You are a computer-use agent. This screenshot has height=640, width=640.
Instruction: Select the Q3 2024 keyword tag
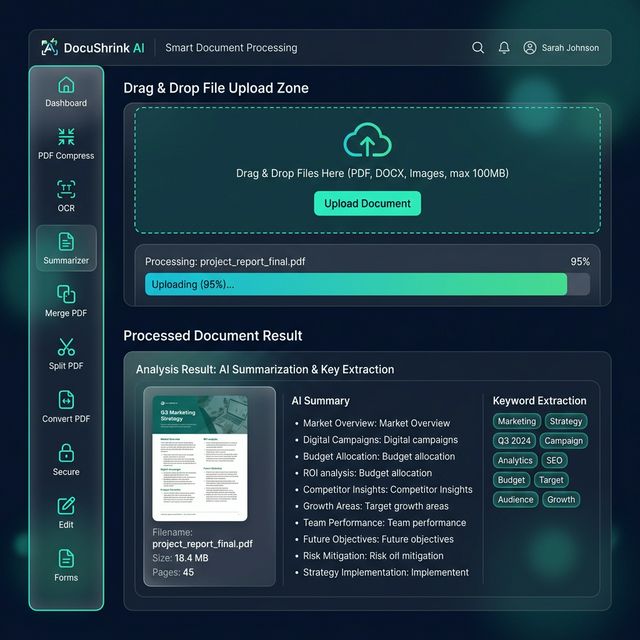pos(514,441)
